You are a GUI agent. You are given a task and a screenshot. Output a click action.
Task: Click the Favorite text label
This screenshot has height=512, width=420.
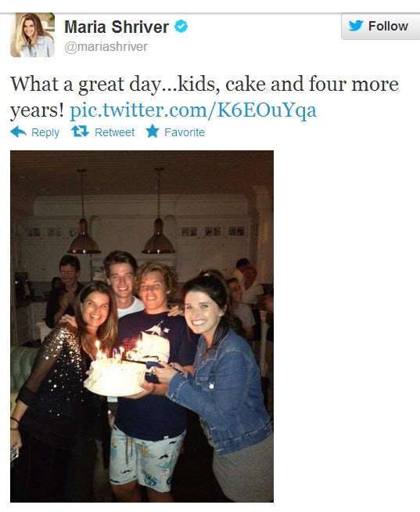click(185, 132)
